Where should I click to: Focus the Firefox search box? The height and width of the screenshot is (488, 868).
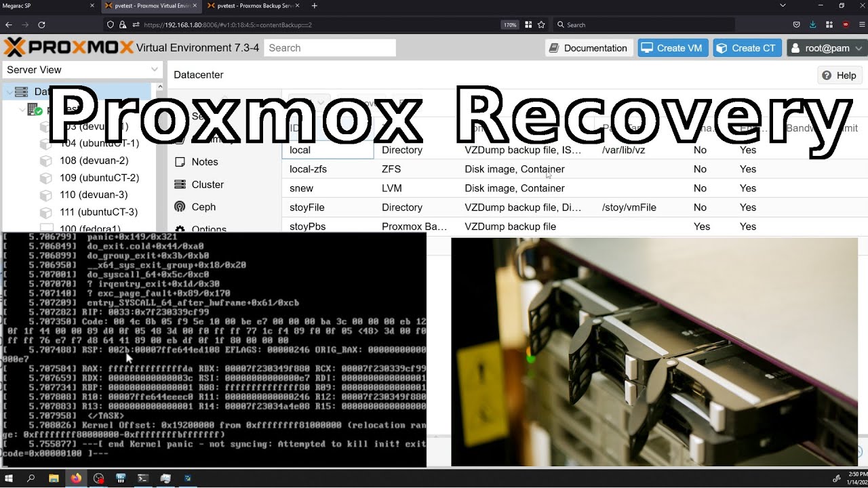(644, 24)
